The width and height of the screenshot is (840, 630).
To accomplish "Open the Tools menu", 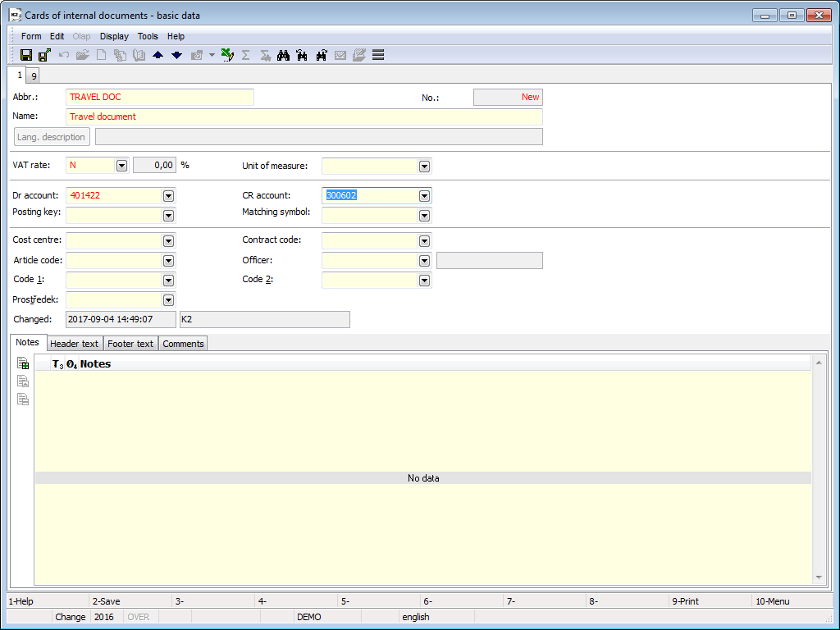I will pyautogui.click(x=148, y=36).
